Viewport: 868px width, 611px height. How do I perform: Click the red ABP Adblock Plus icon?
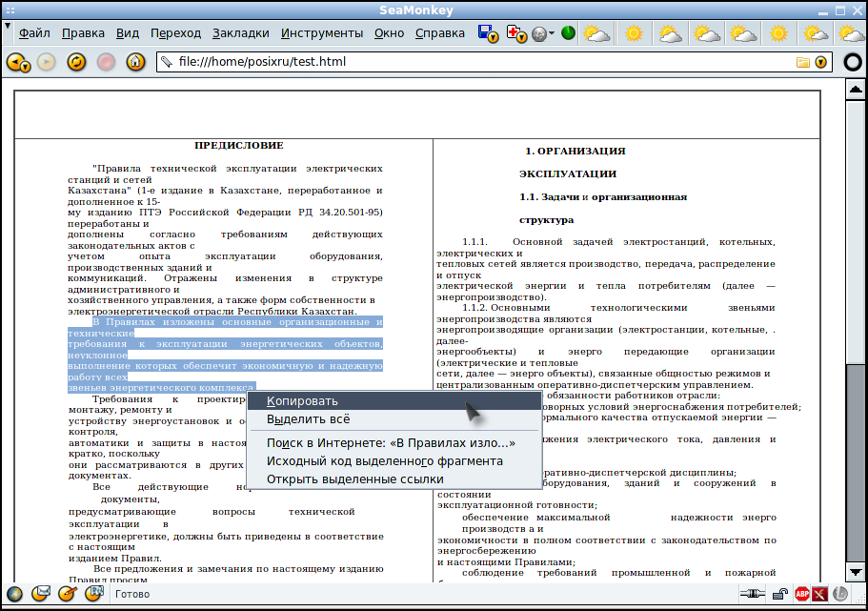tap(801, 595)
